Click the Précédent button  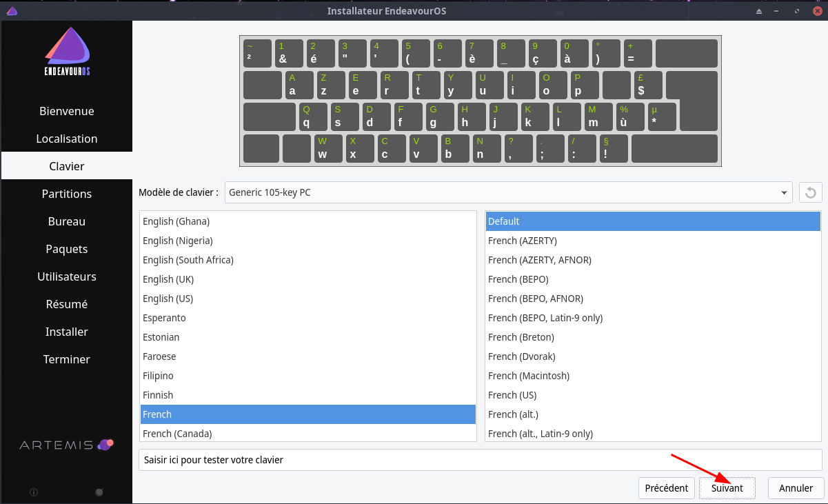[x=666, y=488]
